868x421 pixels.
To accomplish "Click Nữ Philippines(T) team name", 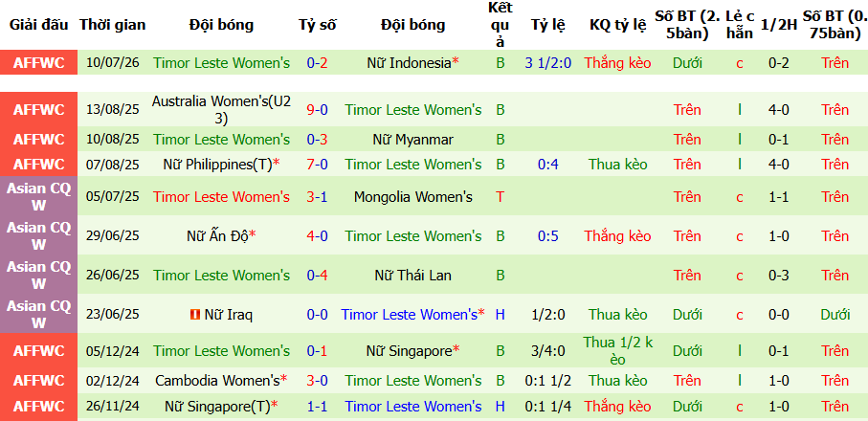I will click(217, 165).
